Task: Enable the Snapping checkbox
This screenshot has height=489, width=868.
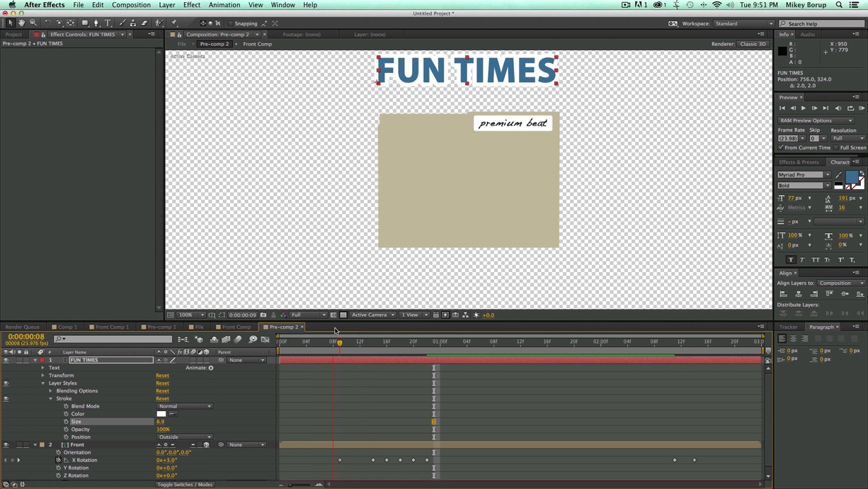Action: [232, 23]
